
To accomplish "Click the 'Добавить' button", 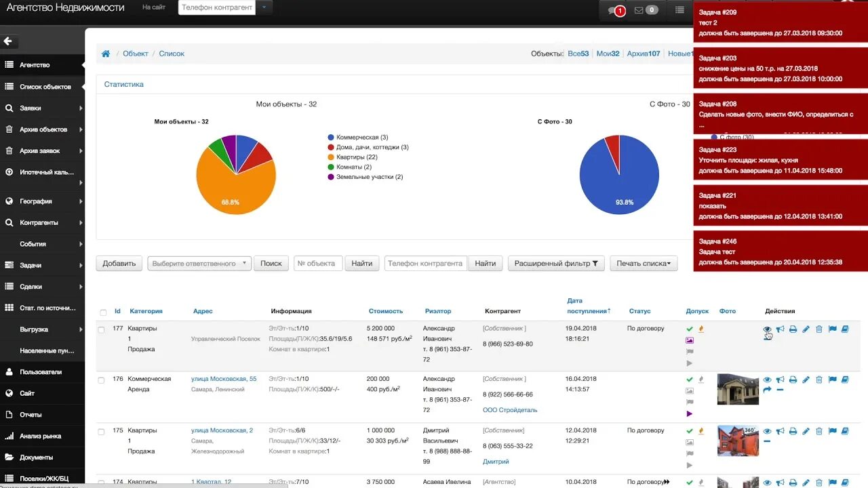I will click(119, 264).
